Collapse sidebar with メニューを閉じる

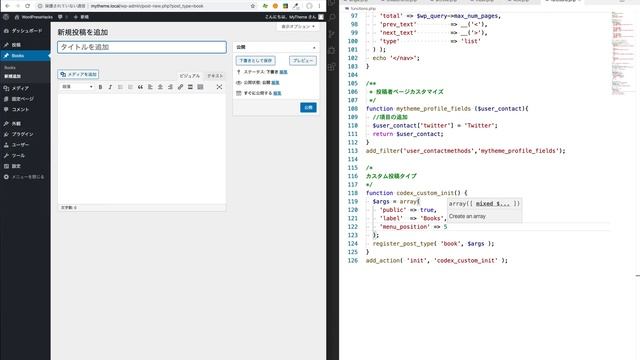[25, 177]
